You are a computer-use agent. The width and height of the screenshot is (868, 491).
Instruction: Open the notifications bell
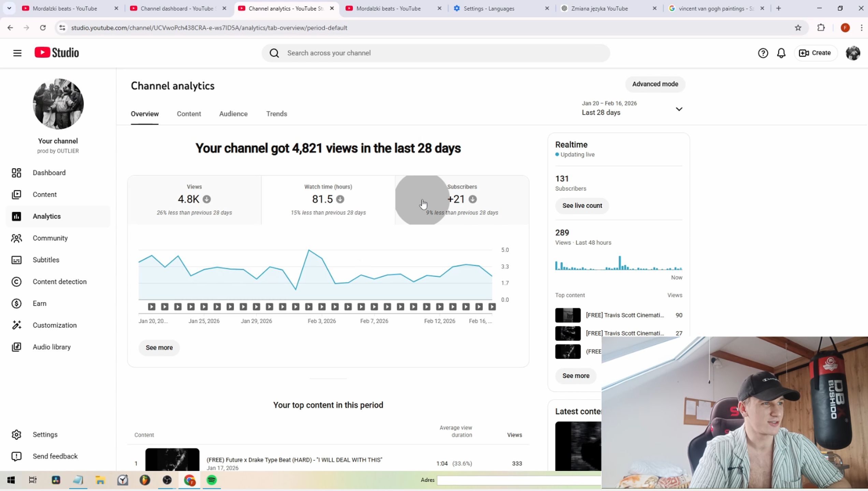781,53
